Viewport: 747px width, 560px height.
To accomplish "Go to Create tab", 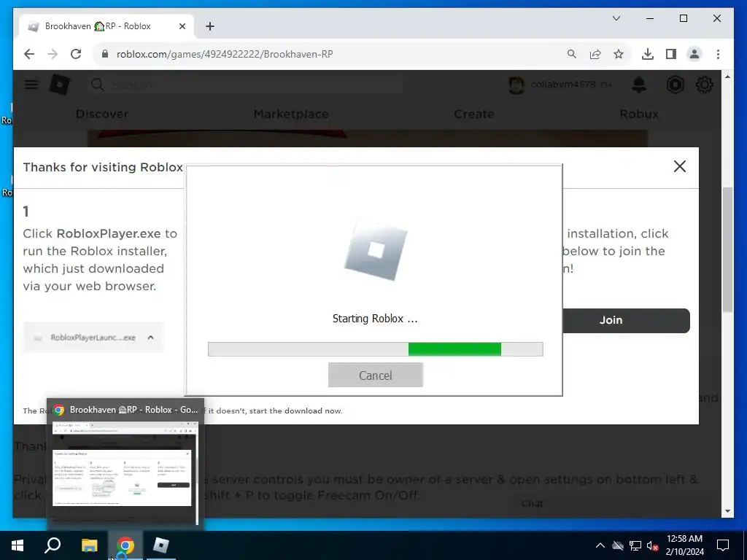I will coord(474,114).
